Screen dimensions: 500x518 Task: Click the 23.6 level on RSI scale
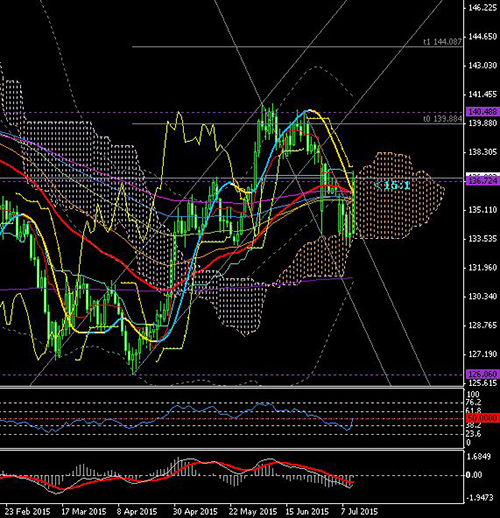tap(474, 434)
